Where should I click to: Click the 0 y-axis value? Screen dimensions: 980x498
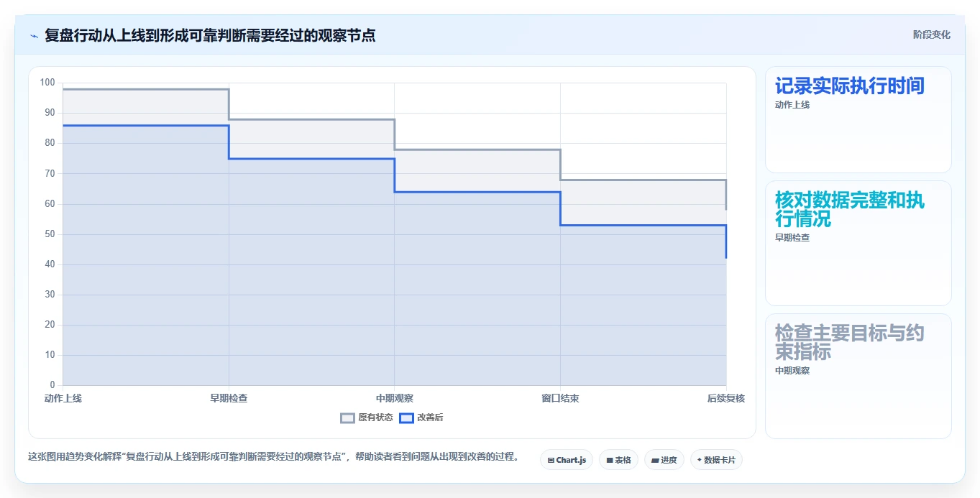[52, 385]
